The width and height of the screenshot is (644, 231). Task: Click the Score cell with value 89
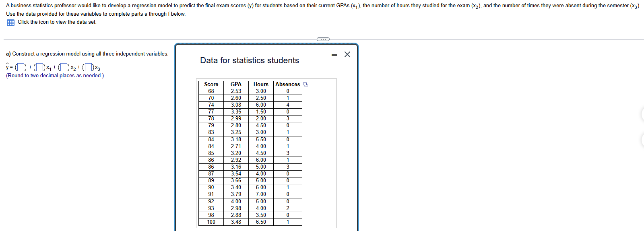211,181
